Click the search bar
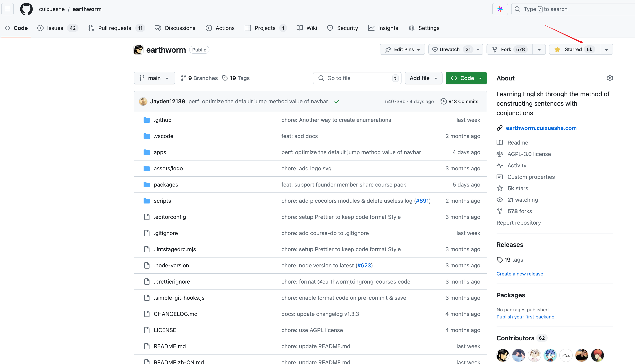Screen dimensions: 635x364 click(573, 9)
